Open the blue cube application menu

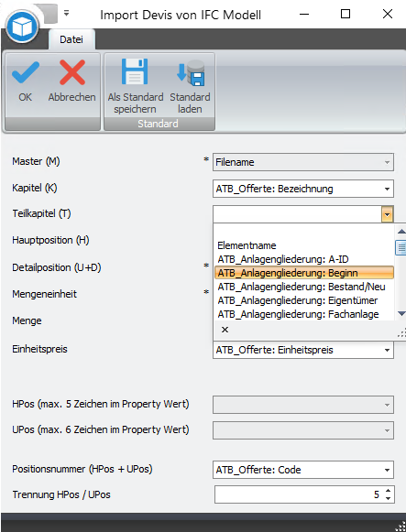coord(22,27)
